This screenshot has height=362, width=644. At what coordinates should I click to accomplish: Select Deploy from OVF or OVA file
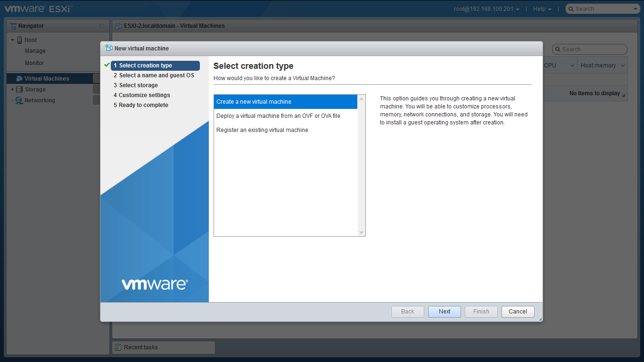(278, 116)
